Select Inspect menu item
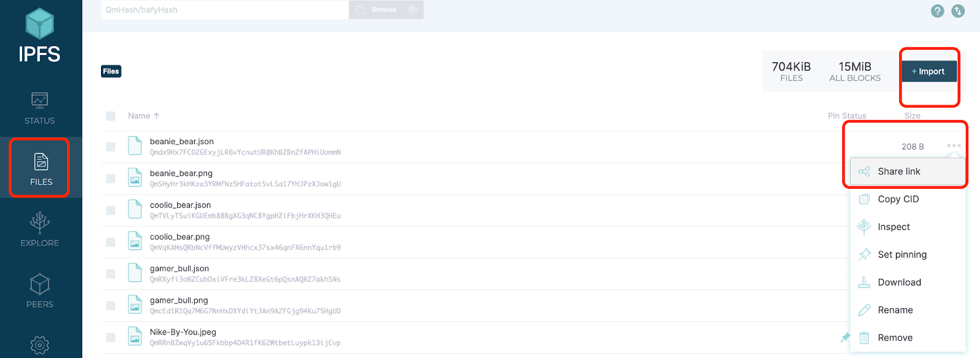The width and height of the screenshot is (980, 358). 908,227
